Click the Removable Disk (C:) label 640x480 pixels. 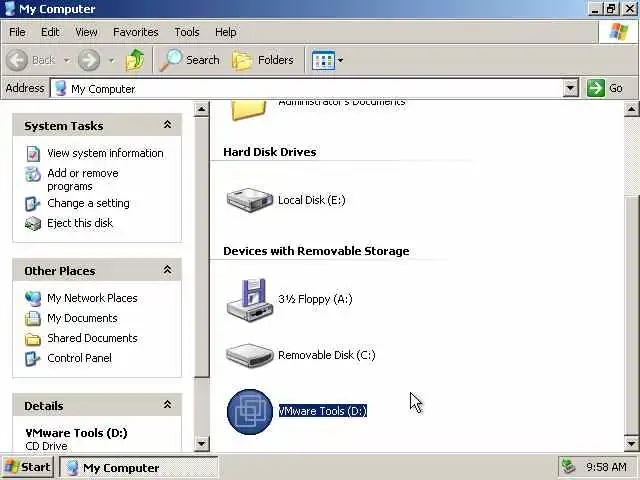[x=327, y=355]
